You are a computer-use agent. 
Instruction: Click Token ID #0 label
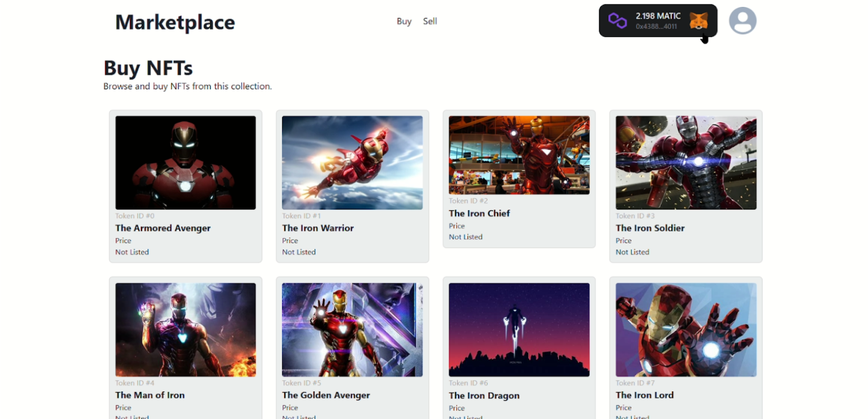tap(134, 216)
